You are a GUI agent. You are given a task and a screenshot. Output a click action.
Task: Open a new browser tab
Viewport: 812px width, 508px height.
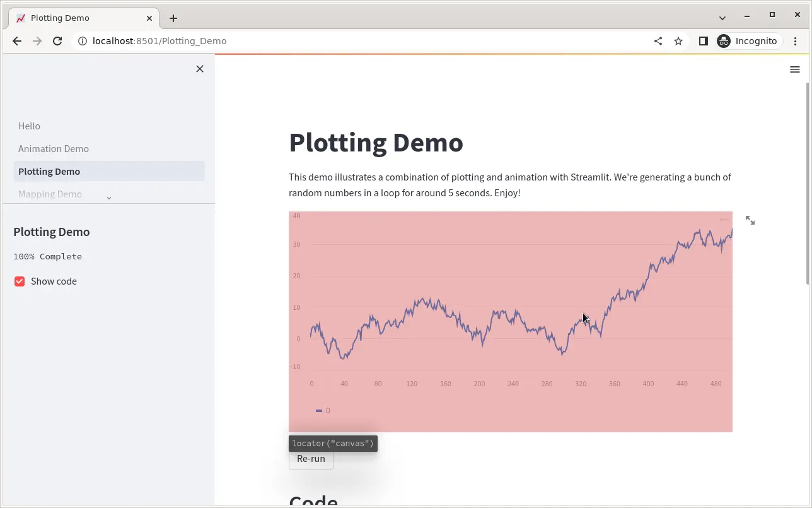click(x=173, y=18)
